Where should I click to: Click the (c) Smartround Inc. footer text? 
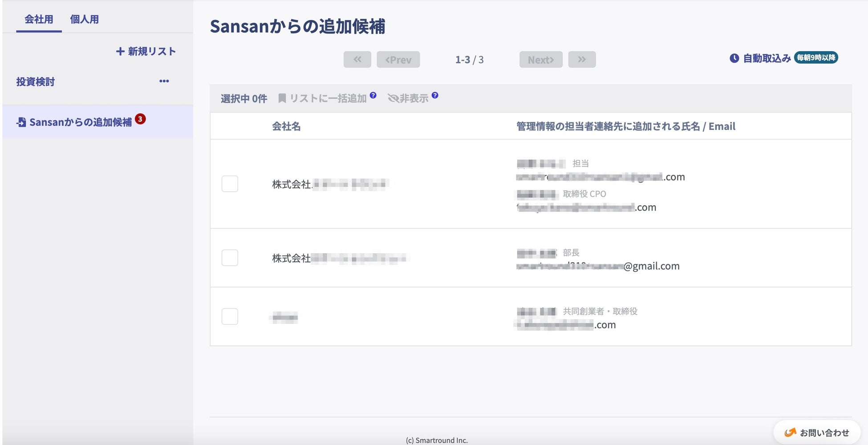point(437,441)
